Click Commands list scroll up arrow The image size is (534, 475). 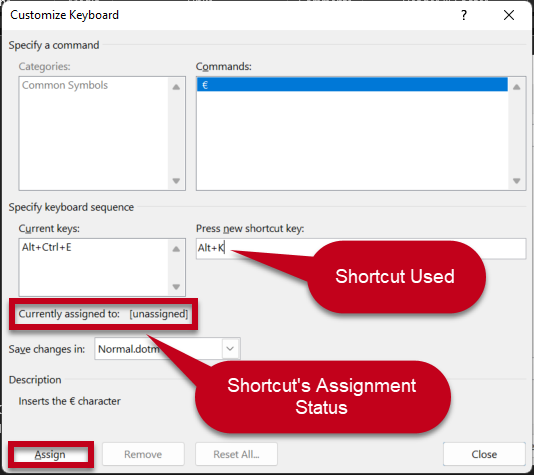pyautogui.click(x=516, y=87)
